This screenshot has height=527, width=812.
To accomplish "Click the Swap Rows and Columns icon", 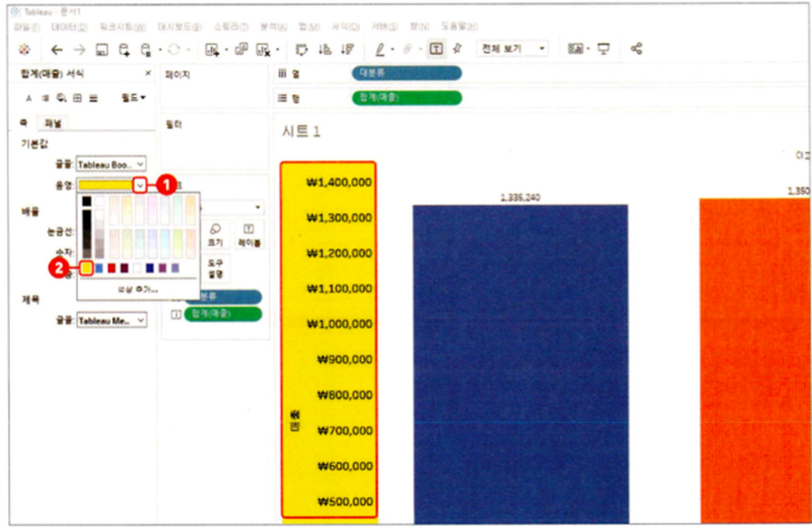I will (x=301, y=50).
